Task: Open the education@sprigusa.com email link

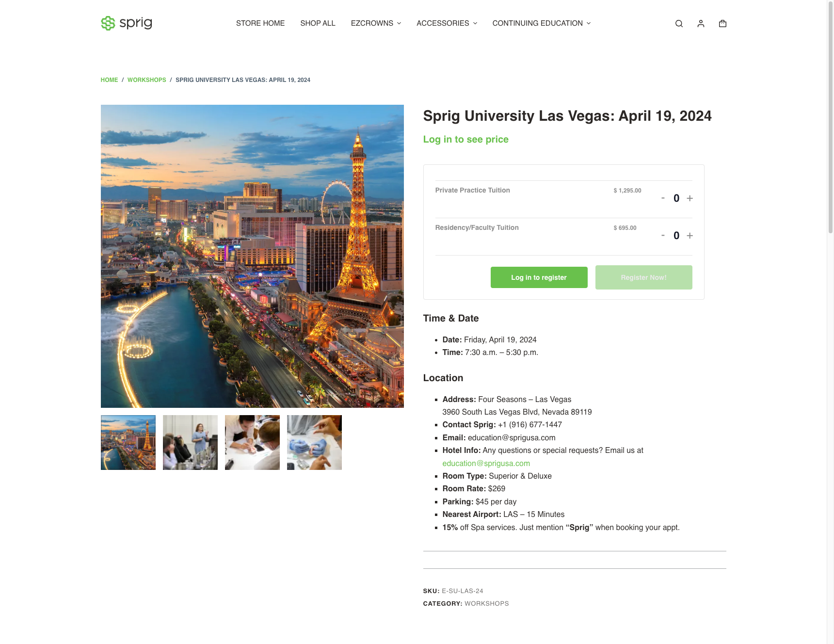Action: [x=486, y=463]
